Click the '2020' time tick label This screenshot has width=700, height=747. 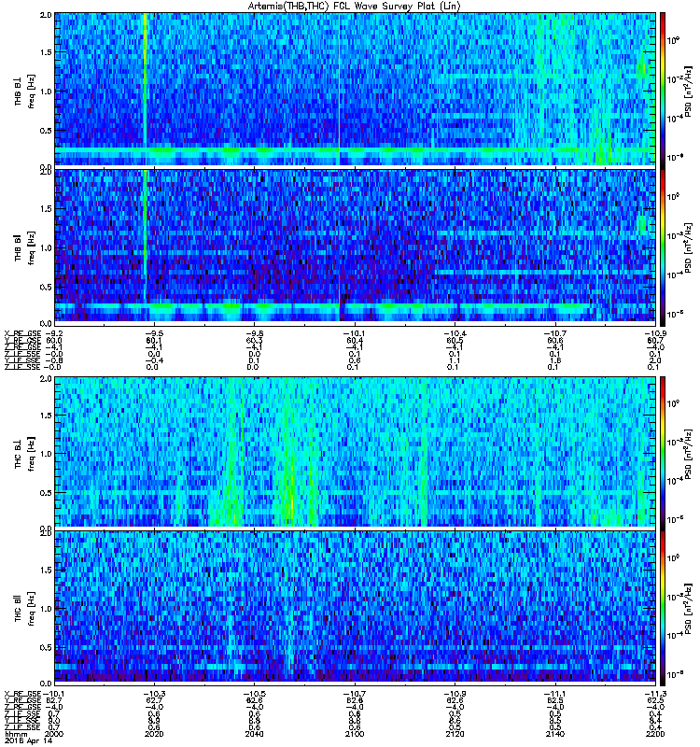tap(154, 734)
